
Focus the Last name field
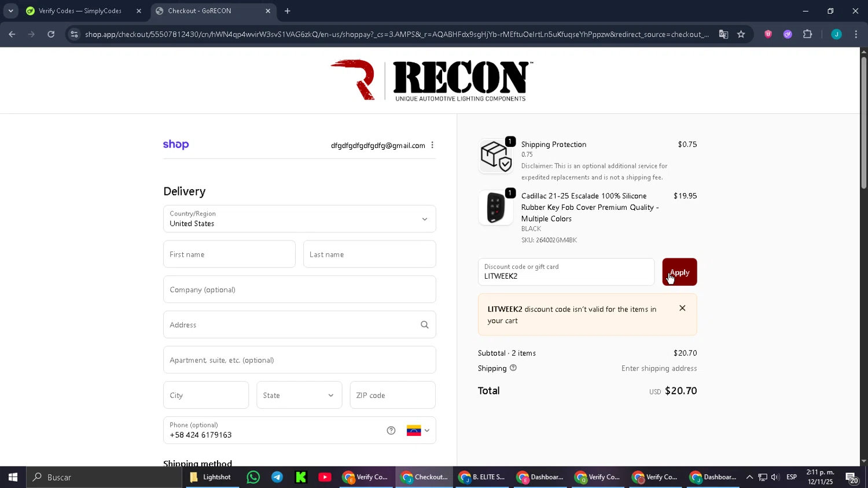pos(369,254)
